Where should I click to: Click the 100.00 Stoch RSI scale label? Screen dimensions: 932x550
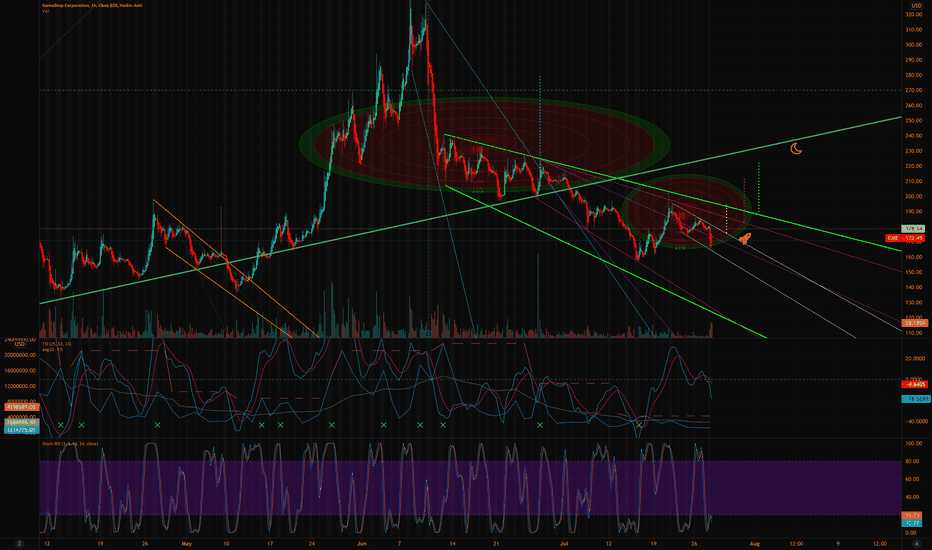(914, 444)
